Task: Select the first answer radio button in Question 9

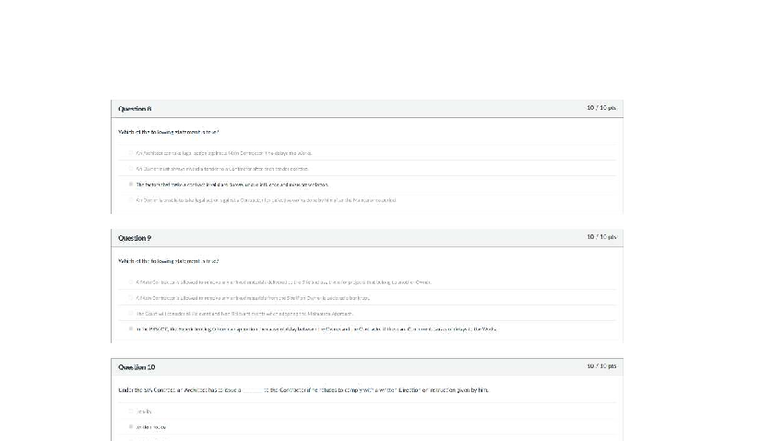Action: pos(131,282)
